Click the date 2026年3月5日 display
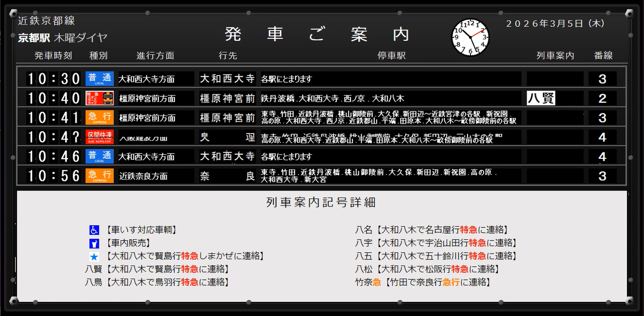The width and height of the screenshot is (644, 316). coord(555,24)
